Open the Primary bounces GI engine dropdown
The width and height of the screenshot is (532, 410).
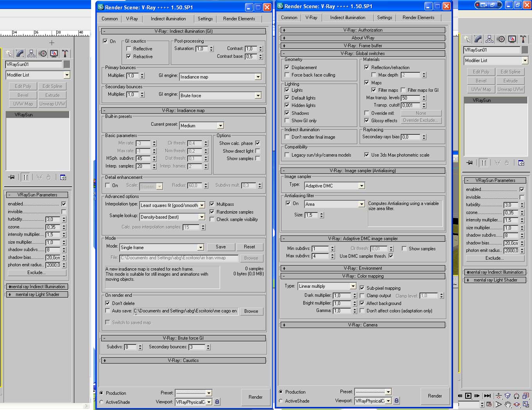(220, 77)
